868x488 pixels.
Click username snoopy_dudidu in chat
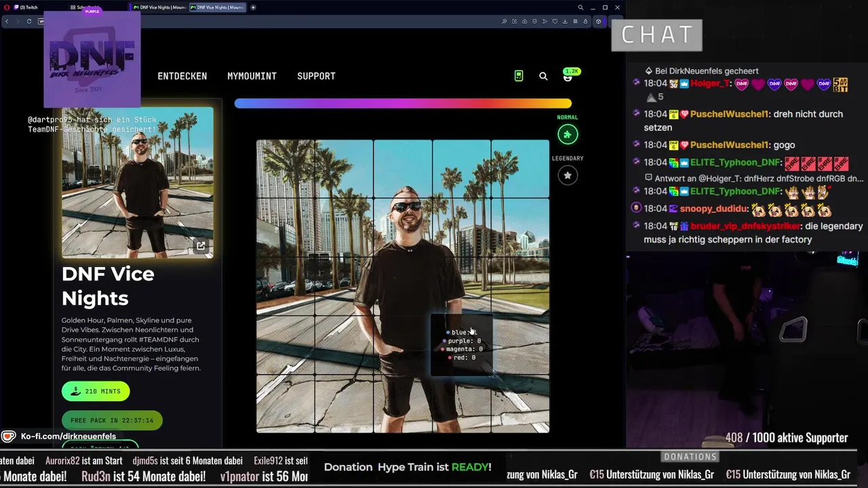(713, 209)
